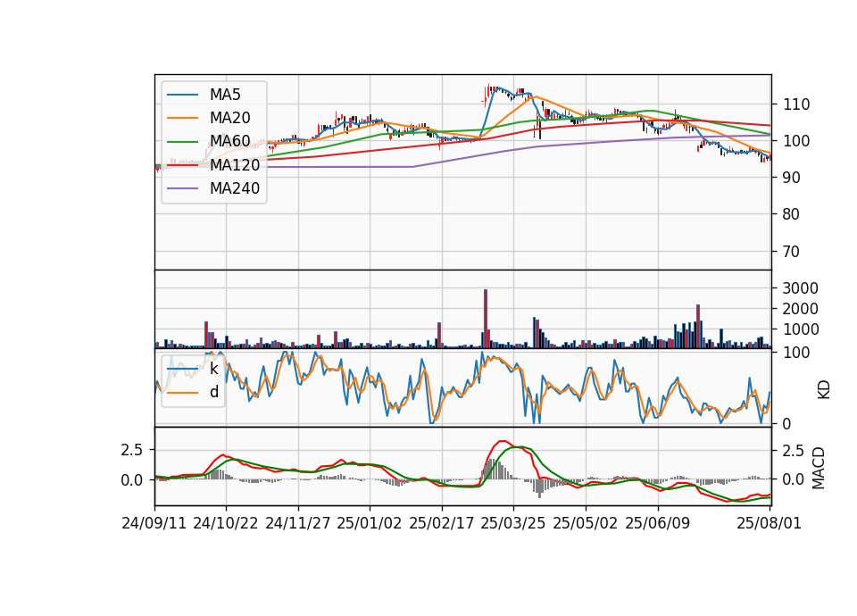Click the k legend label in KD panel

tap(213, 369)
